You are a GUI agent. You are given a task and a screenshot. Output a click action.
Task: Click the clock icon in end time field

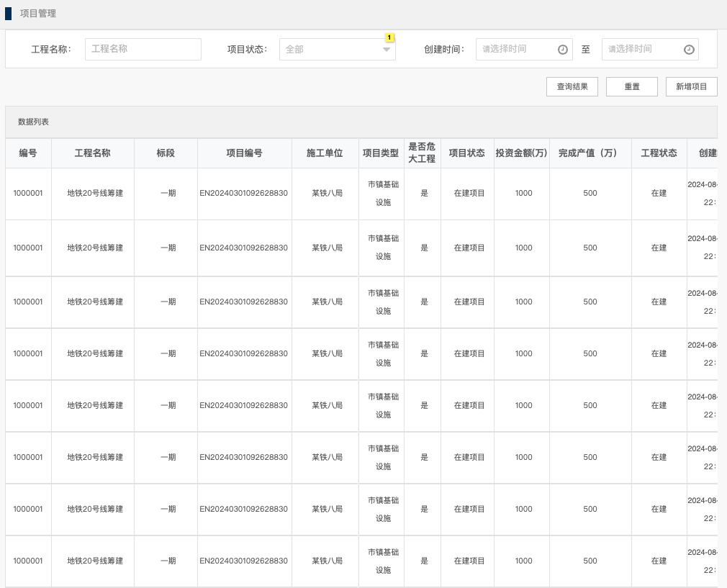pyautogui.click(x=689, y=50)
